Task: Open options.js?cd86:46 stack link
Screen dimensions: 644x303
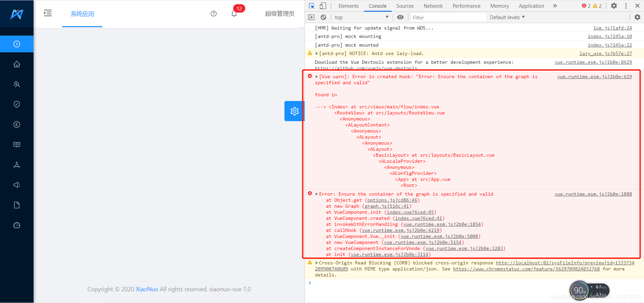Action: point(392,200)
